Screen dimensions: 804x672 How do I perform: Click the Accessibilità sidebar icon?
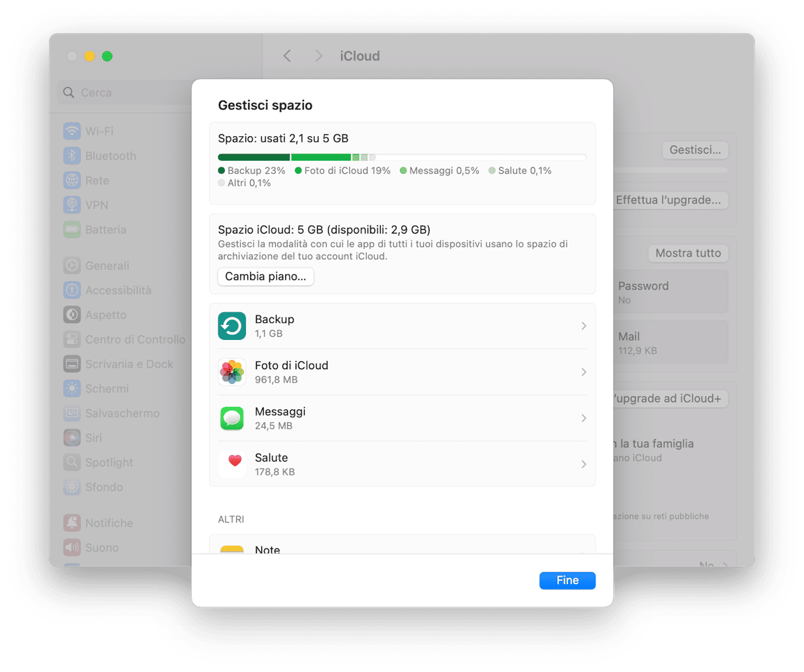tap(72, 290)
